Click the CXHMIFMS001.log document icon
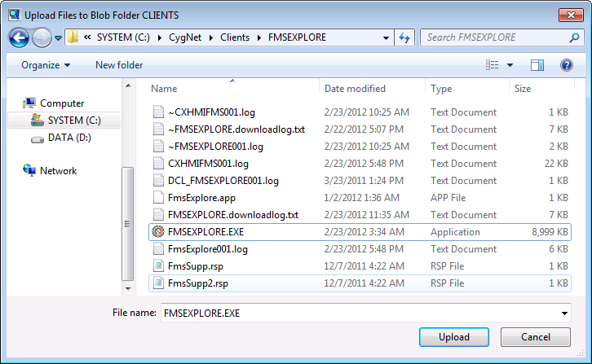592x364 pixels. pos(158,164)
